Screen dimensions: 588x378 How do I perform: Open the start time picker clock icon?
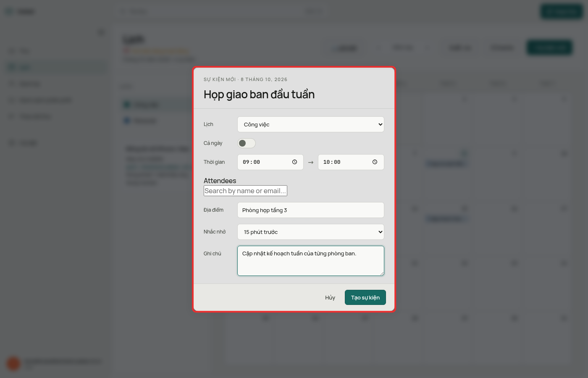pyautogui.click(x=294, y=162)
